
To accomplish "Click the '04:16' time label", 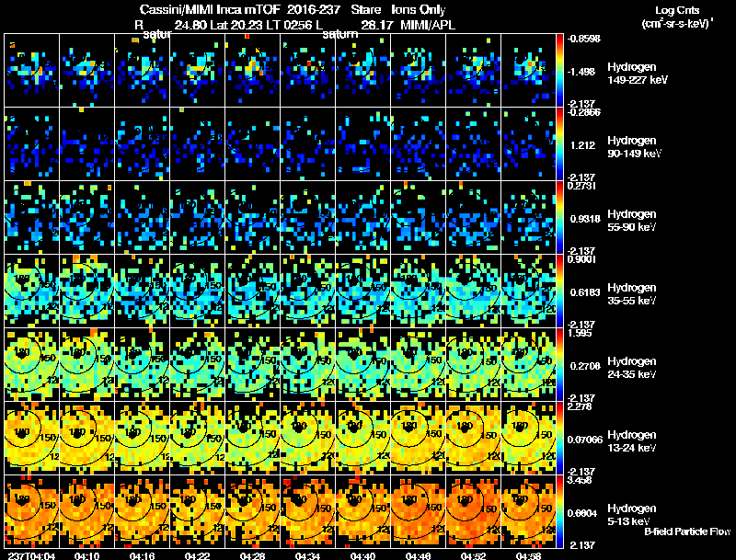I will tap(143, 555).
